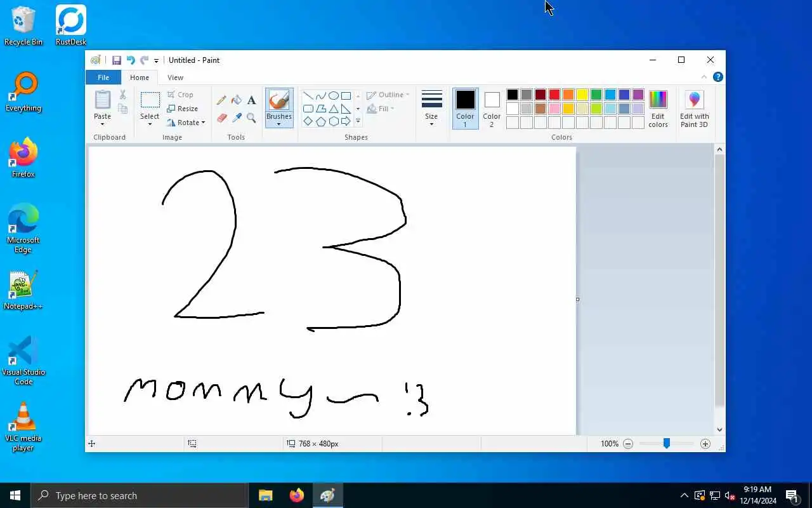Choose the Rounded rectangle shape
This screenshot has height=508, width=812.
point(308,109)
